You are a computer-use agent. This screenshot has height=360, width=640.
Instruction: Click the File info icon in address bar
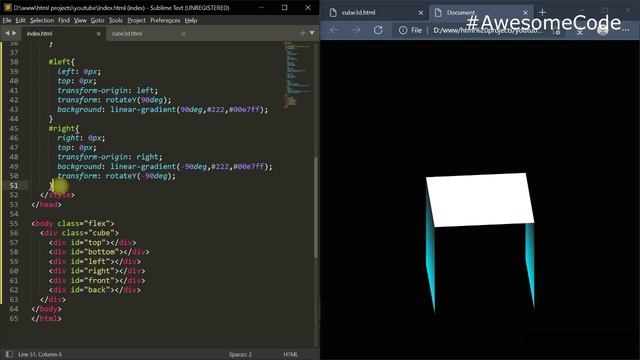click(x=403, y=30)
